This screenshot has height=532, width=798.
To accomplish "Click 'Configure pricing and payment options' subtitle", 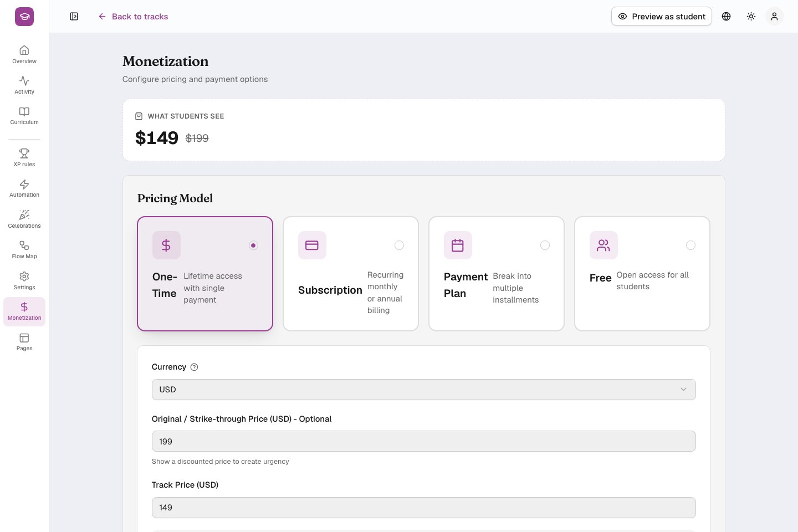I will 195,79.
